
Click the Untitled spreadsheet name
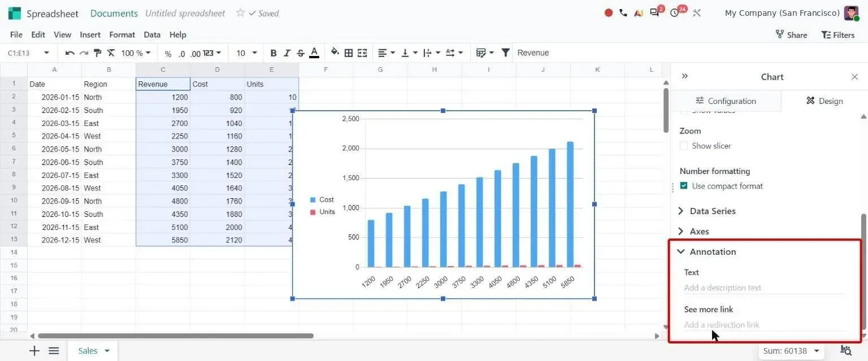click(x=185, y=13)
